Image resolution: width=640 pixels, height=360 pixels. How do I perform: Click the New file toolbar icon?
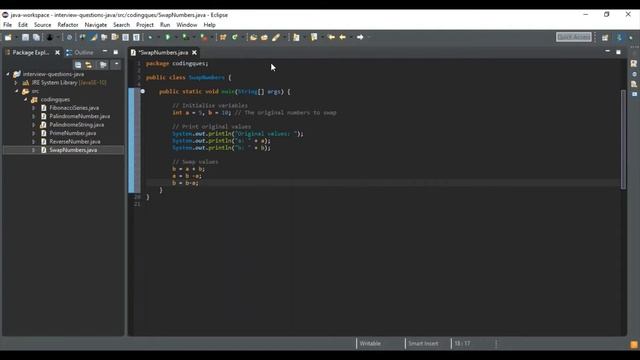point(8,37)
